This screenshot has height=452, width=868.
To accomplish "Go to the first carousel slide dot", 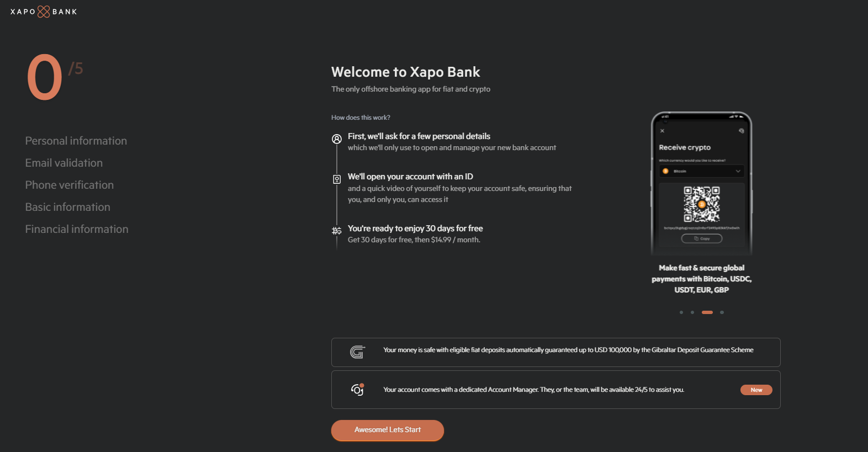I will click(x=681, y=312).
